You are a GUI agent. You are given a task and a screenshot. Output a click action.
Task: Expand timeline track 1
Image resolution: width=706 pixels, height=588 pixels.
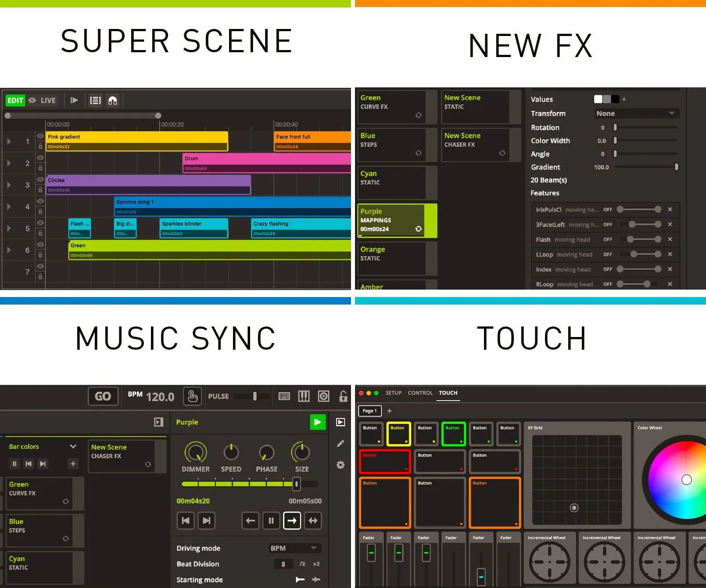[x=9, y=142]
